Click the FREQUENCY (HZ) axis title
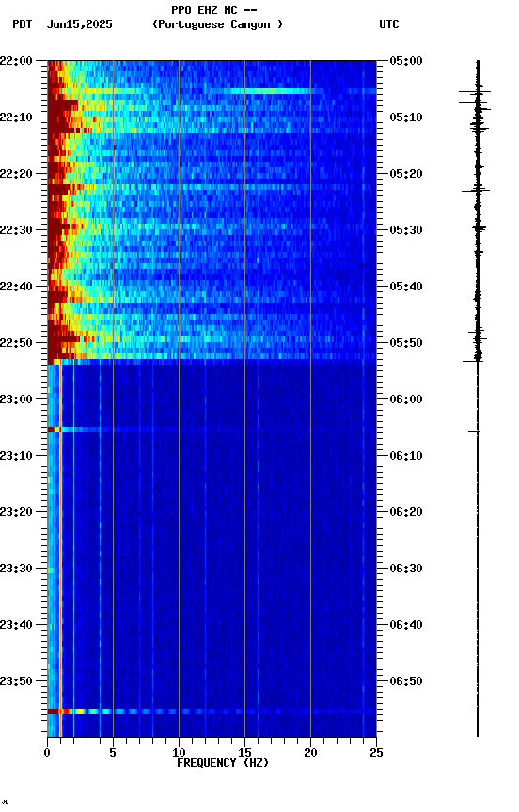This screenshot has width=519, height=812. (x=223, y=763)
